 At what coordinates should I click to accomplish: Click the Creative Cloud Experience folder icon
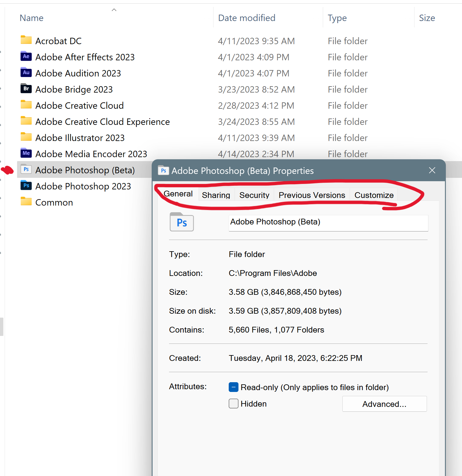[26, 121]
